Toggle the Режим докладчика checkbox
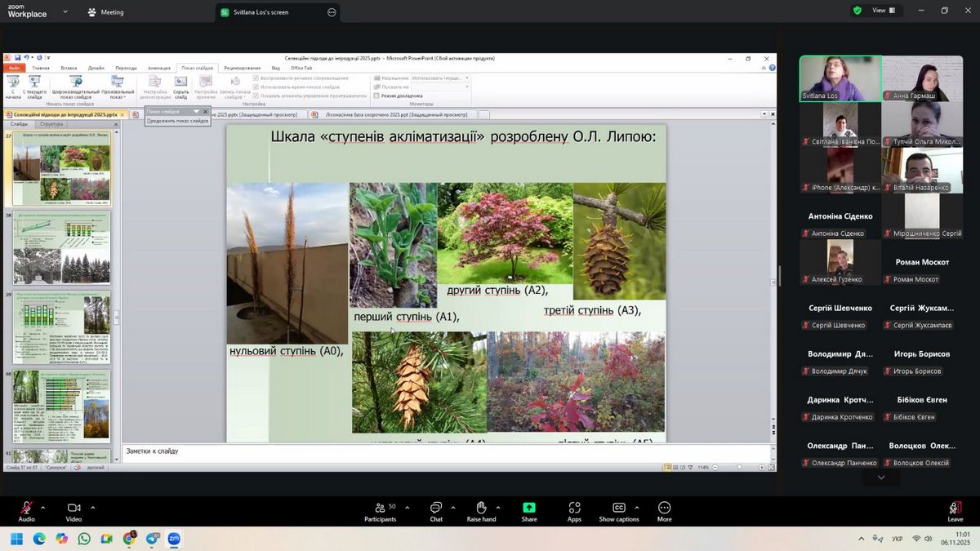Viewport: 980px width, 551px height. click(376, 96)
